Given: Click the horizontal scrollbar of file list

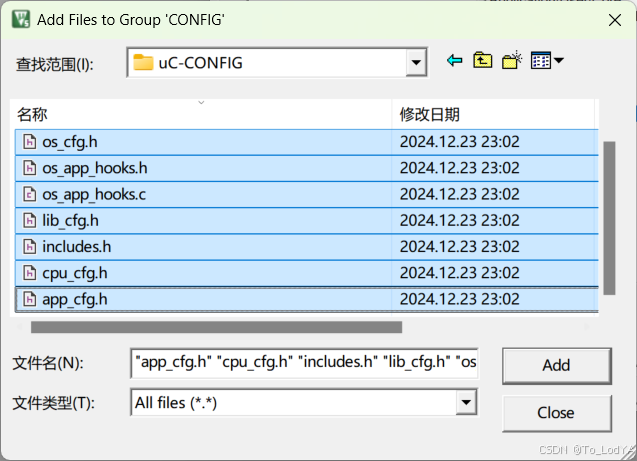Looking at the screenshot, I should [217, 327].
